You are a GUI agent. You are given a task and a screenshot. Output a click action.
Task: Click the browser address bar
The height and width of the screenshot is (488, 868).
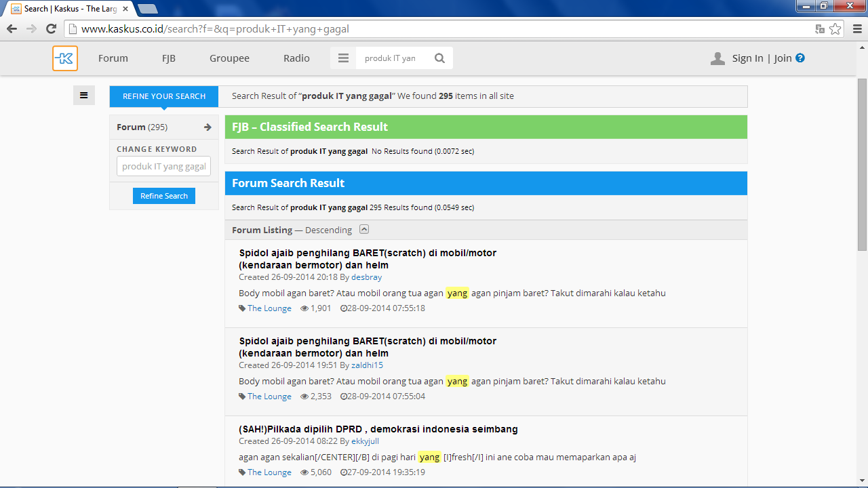coord(441,29)
